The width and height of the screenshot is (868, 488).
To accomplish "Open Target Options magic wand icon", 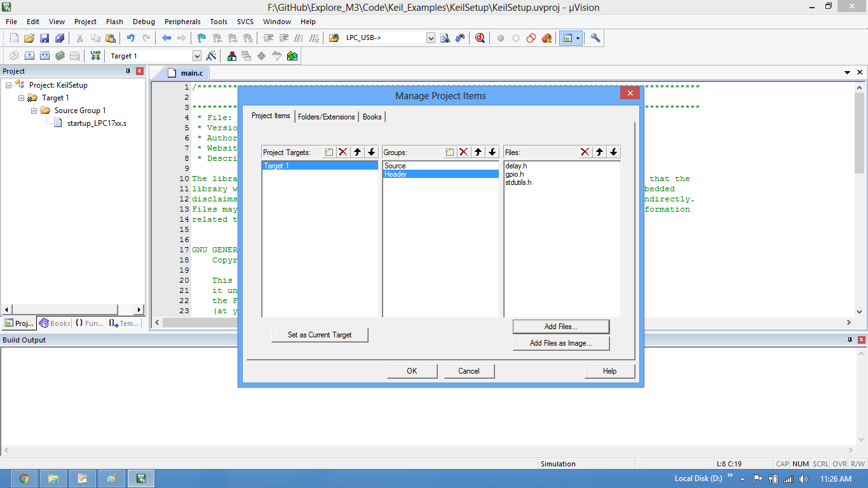I will tap(212, 56).
